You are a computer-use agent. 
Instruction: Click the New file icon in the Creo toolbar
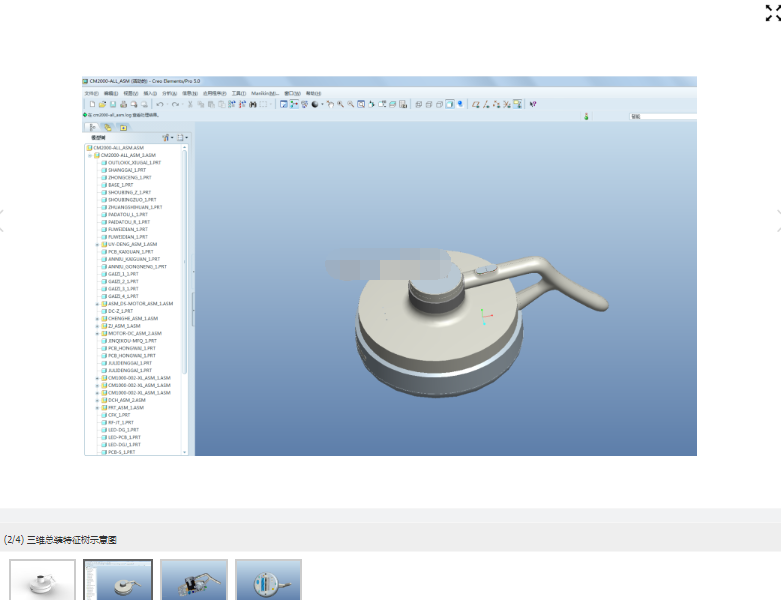[92, 104]
